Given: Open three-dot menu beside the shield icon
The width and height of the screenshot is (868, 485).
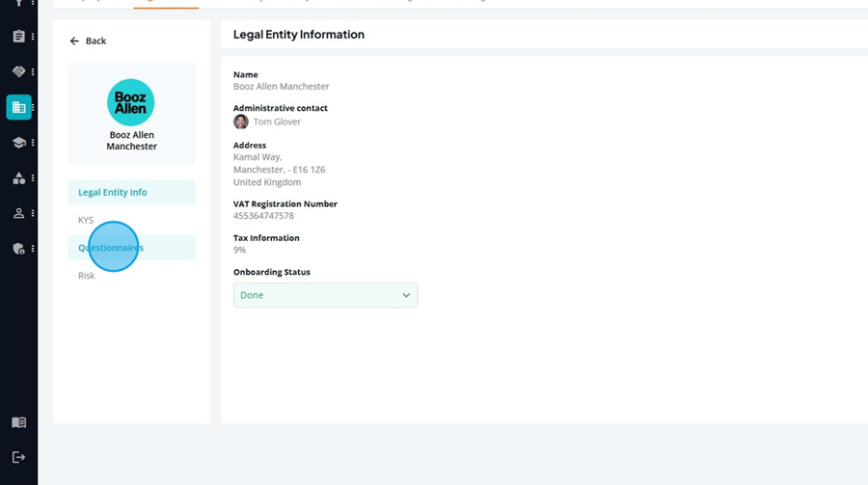Looking at the screenshot, I should click(33, 249).
